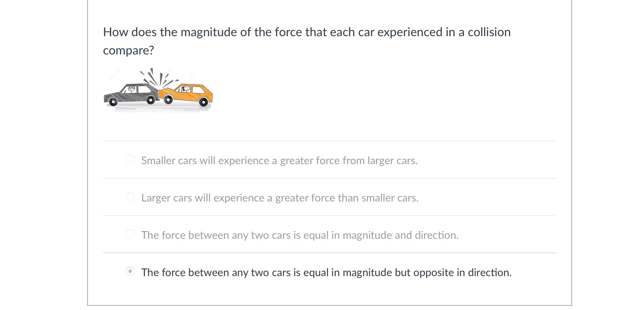The width and height of the screenshot is (644, 310).
Task: Click the driver face in the gray car
Action: click(x=131, y=89)
